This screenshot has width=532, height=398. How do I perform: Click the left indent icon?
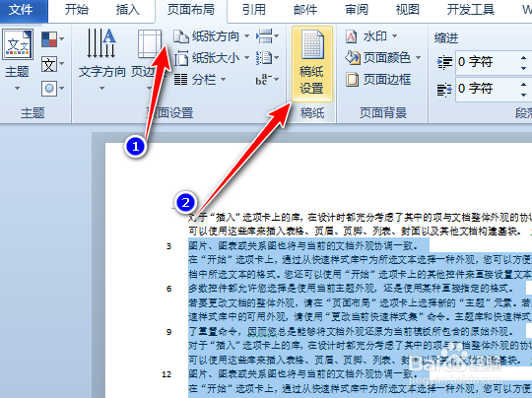pos(444,63)
